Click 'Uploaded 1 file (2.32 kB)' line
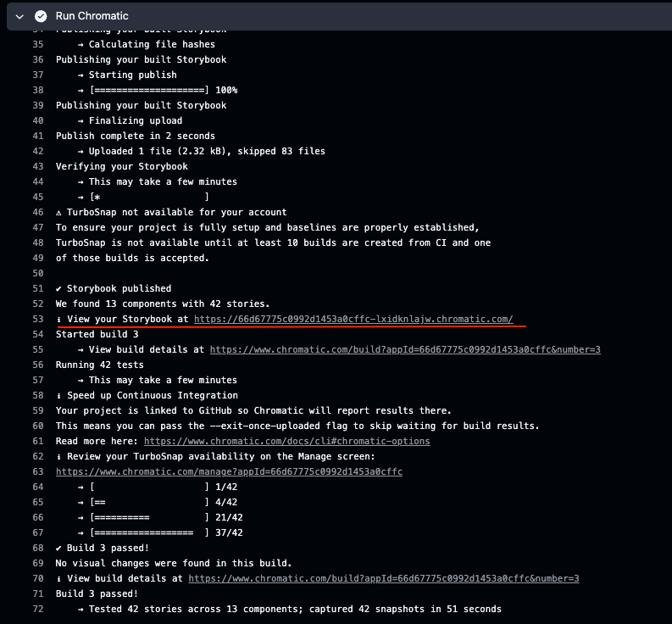 202,151
